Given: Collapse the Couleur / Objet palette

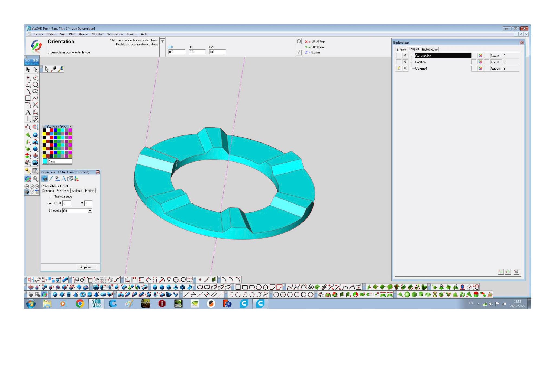Looking at the screenshot, I should (x=70, y=127).
